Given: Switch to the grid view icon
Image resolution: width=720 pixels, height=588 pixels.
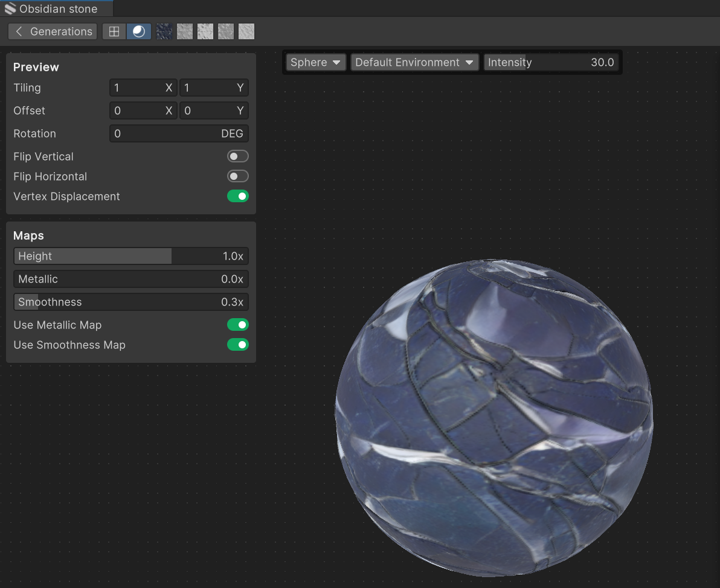Looking at the screenshot, I should (114, 31).
